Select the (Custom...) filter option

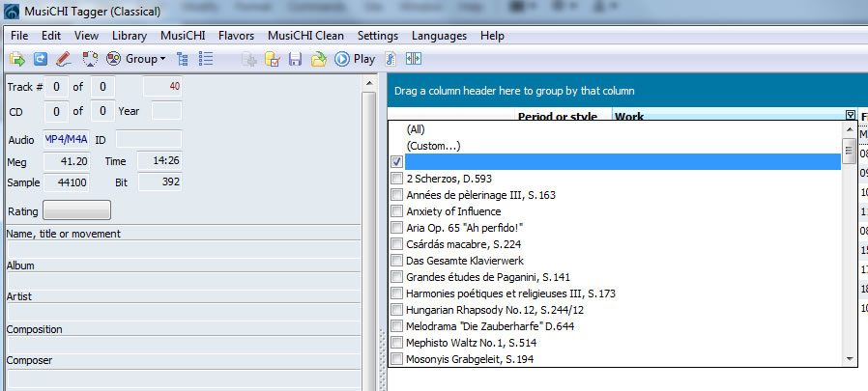tap(433, 146)
